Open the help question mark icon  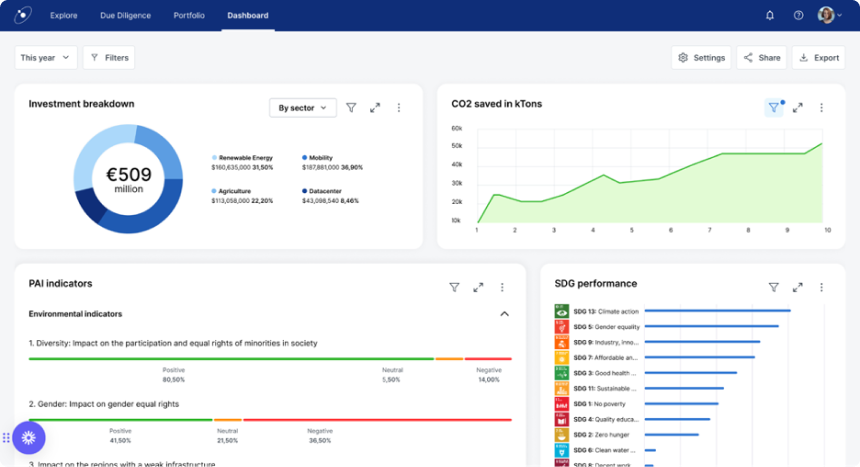click(x=798, y=15)
